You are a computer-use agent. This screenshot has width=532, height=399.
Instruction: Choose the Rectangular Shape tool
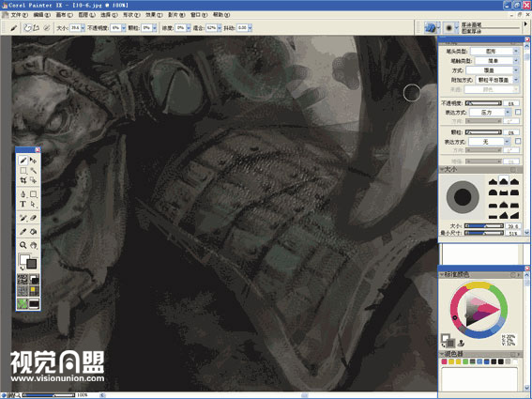(33, 194)
